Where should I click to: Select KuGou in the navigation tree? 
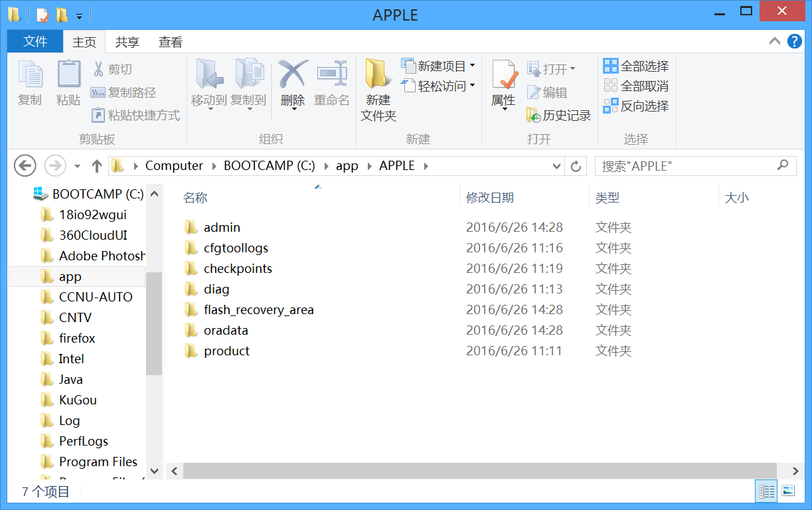coord(68,400)
